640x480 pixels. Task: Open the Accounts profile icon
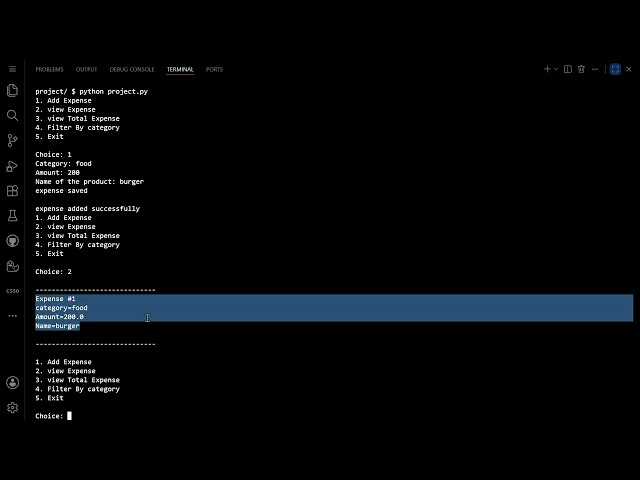[12, 382]
